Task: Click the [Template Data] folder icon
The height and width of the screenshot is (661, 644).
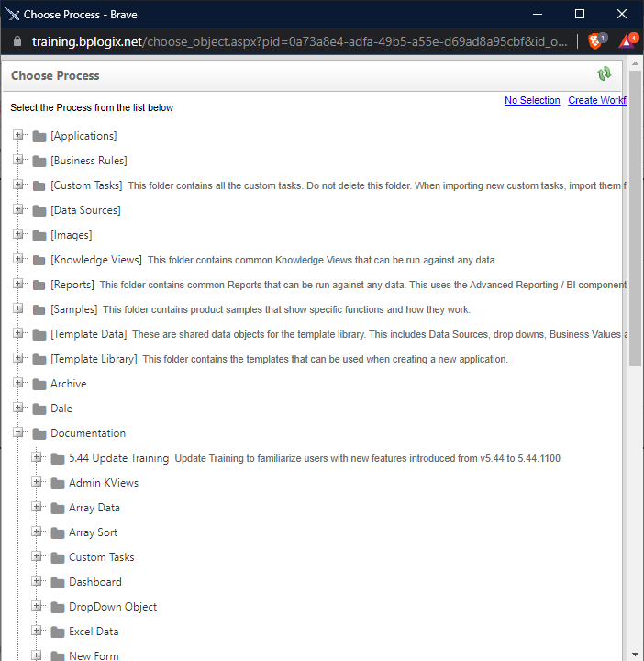Action: (39, 335)
